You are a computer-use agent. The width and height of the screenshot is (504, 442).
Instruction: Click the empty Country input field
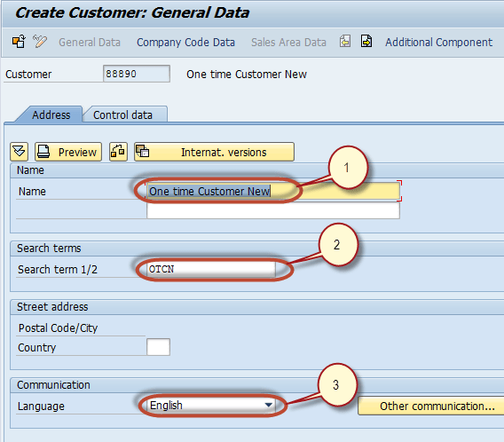tap(158, 347)
